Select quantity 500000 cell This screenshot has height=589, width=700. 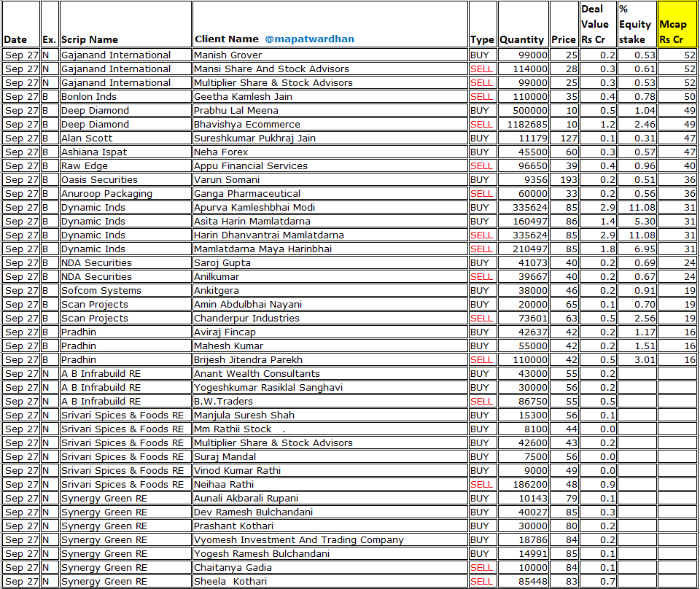(x=524, y=110)
